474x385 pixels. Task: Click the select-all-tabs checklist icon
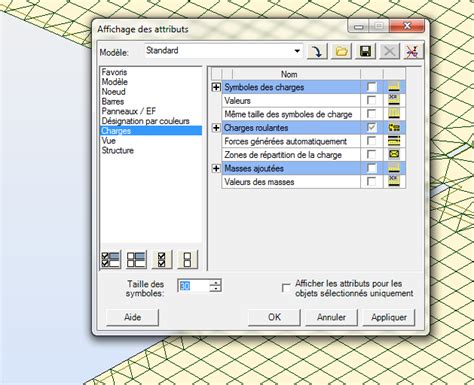pyautogui.click(x=111, y=259)
